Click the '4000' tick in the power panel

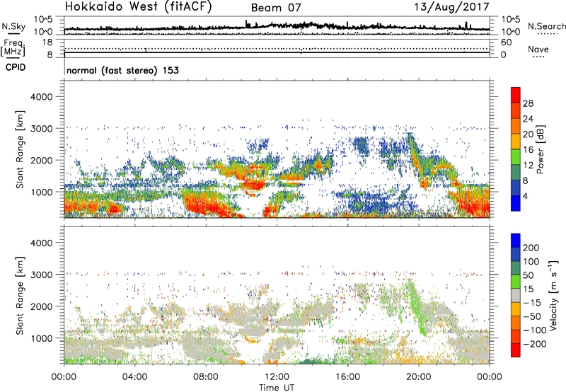pyautogui.click(x=41, y=97)
